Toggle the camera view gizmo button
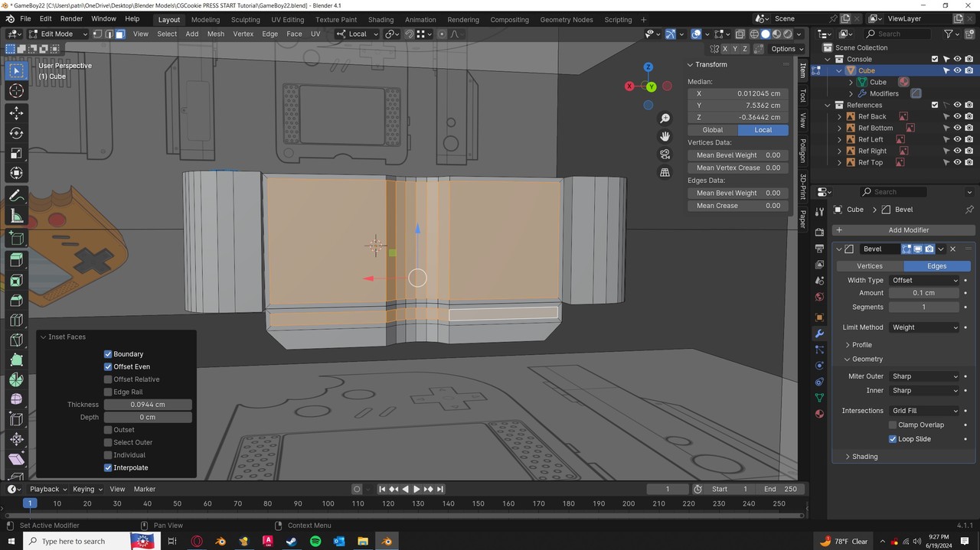 coord(665,155)
